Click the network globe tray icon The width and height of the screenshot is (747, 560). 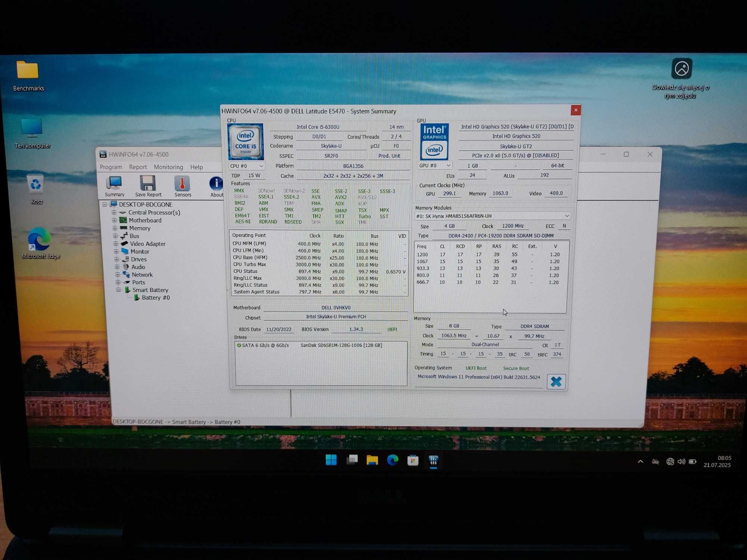click(670, 462)
